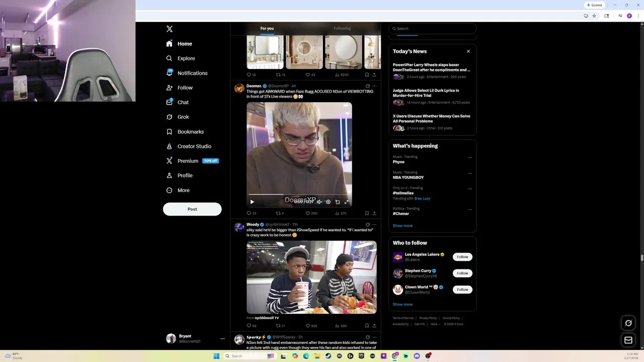644x362 pixels.
Task: Open Lil Durk Lyrics news story
Action: point(432,97)
